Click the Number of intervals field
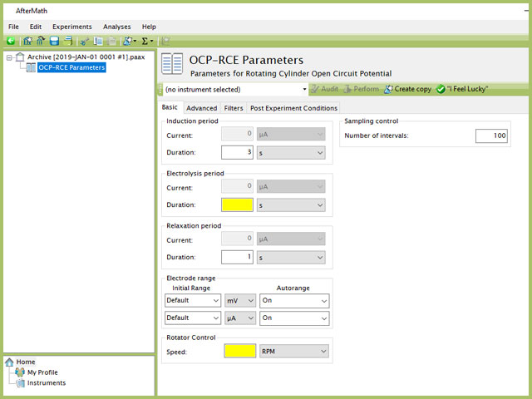The width and height of the screenshot is (532, 399). coord(491,135)
